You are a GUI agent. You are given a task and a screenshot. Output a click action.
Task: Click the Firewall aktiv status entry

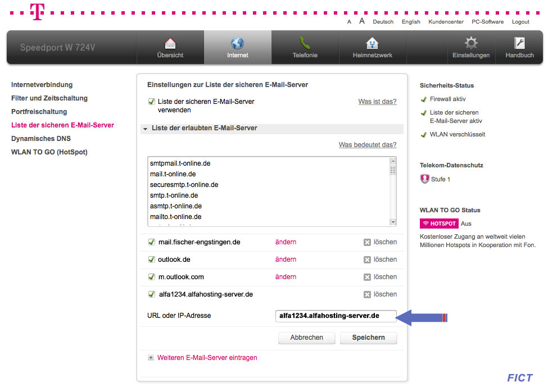443,99
